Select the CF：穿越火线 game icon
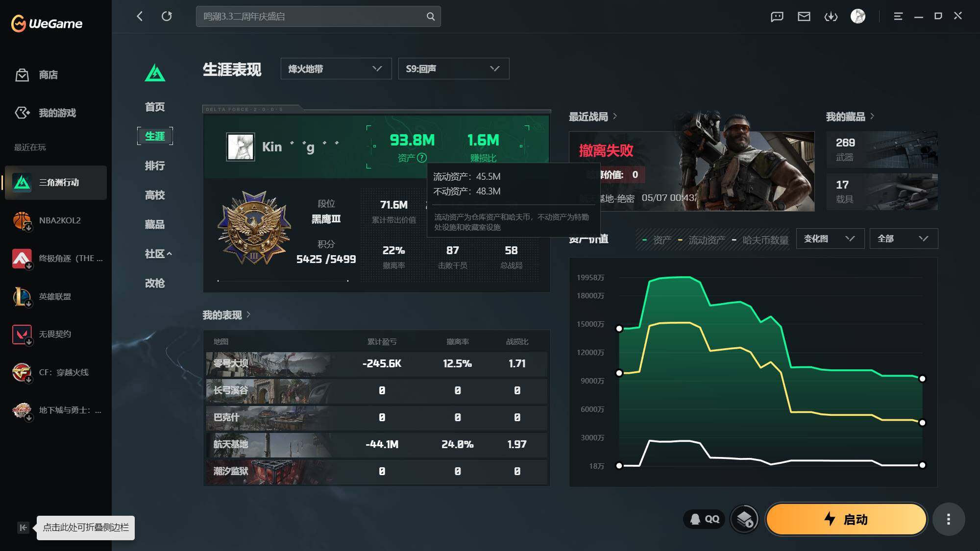Viewport: 980px width, 551px height. tap(22, 372)
